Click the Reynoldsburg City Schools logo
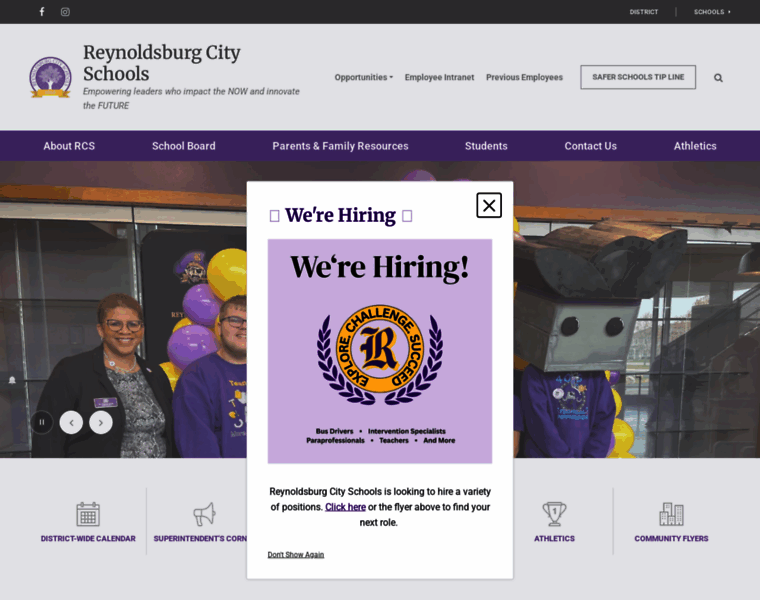Screen dimensions: 760x600 pos(50,77)
